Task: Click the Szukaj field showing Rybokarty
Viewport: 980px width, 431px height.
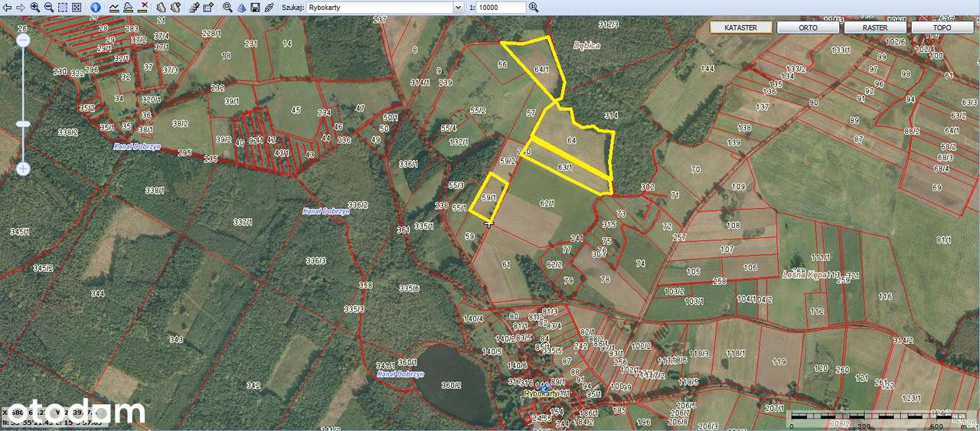Action: coord(380,7)
